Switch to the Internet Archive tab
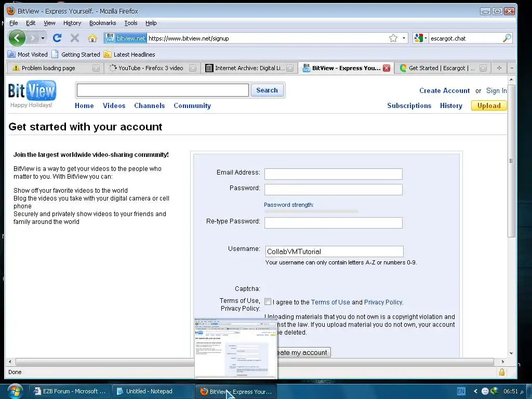 click(250, 68)
